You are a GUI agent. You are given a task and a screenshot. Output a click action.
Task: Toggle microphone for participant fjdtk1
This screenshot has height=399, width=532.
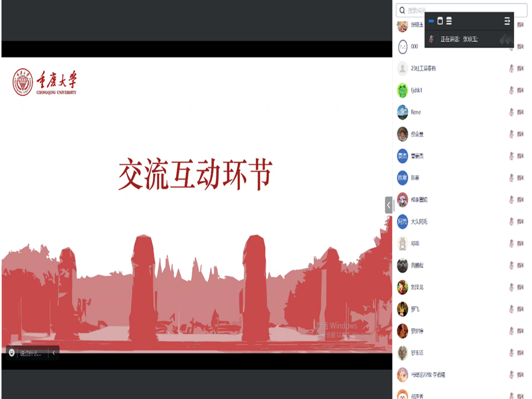click(x=511, y=90)
